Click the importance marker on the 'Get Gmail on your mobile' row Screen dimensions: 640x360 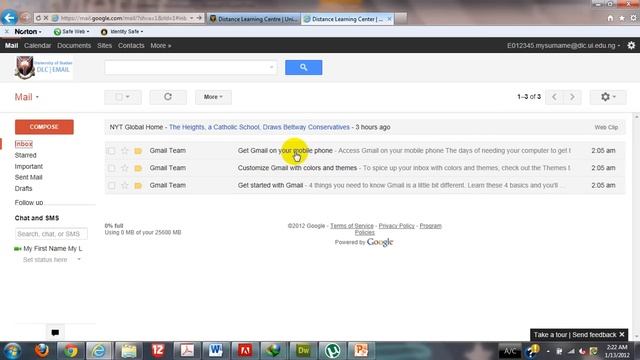pyautogui.click(x=138, y=151)
